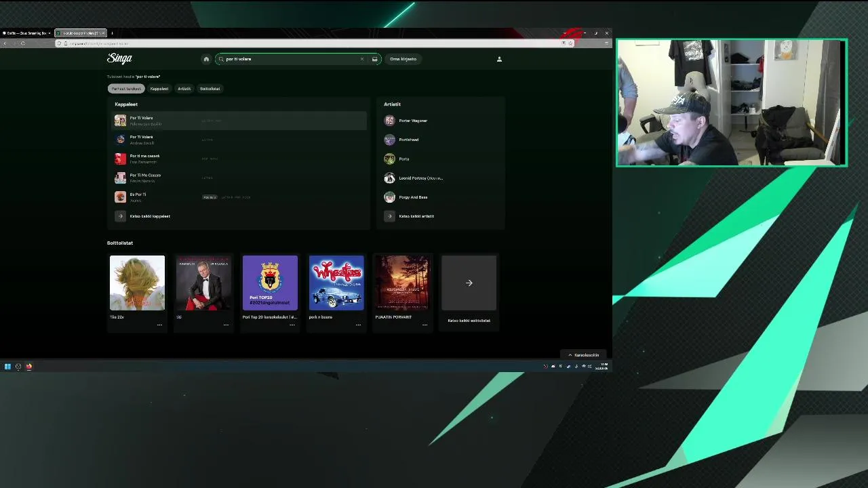Select song Es Por Ti

pyautogui.click(x=239, y=197)
